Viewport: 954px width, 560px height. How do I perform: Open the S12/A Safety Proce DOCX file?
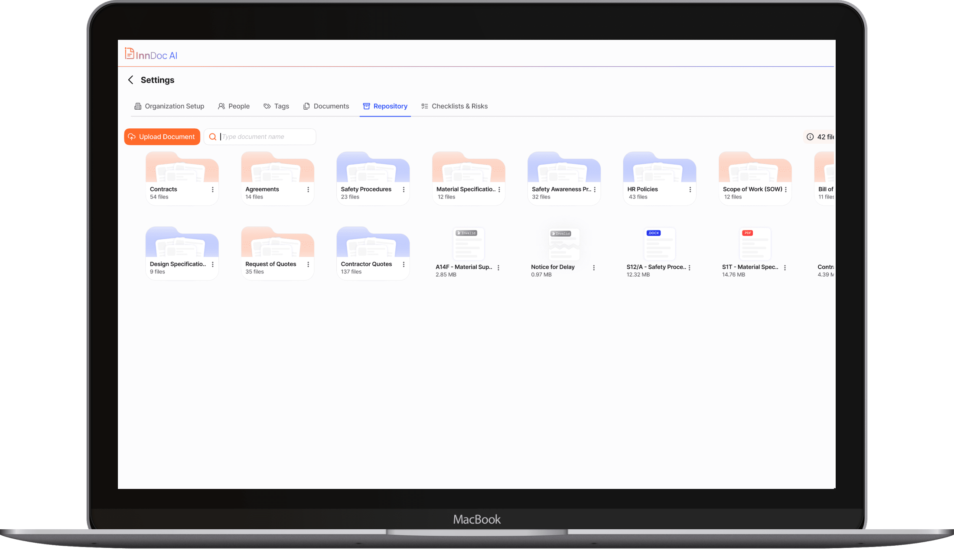click(x=659, y=244)
